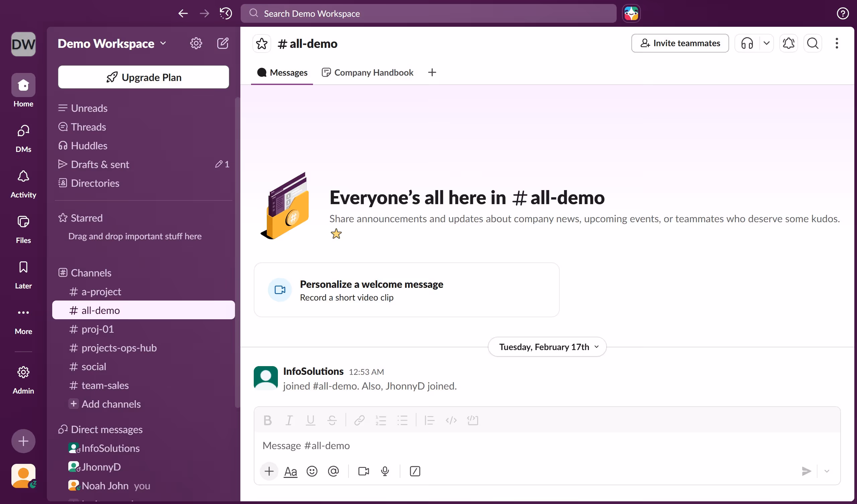Viewport: 857px width, 504px height.
Task: Open Activity in the rail
Action: [x=23, y=184]
